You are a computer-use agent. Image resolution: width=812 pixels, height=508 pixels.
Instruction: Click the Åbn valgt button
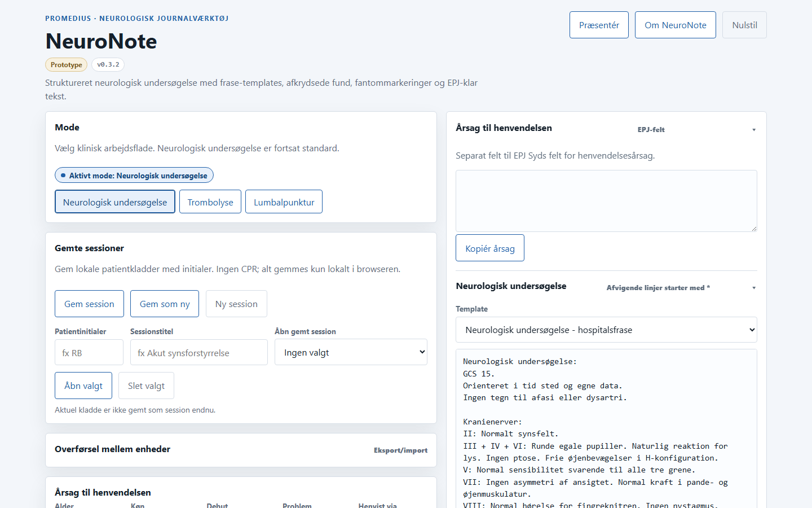point(83,386)
